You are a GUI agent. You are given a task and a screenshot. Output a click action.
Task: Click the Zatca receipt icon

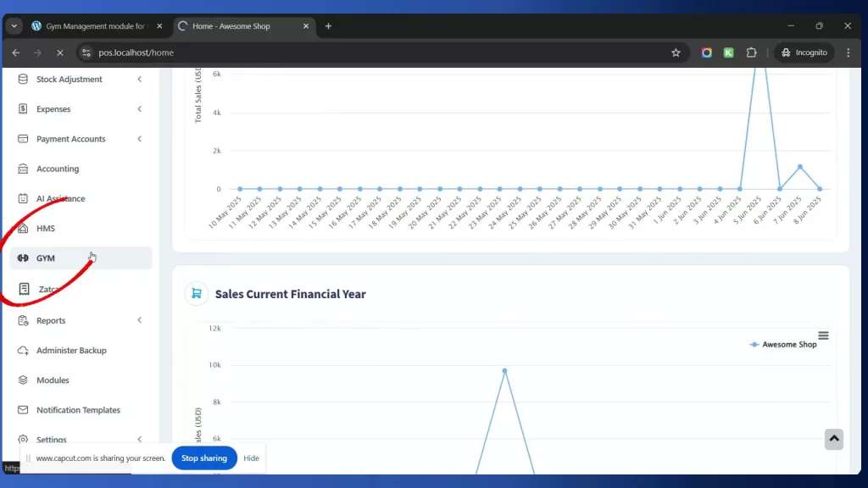pyautogui.click(x=24, y=289)
